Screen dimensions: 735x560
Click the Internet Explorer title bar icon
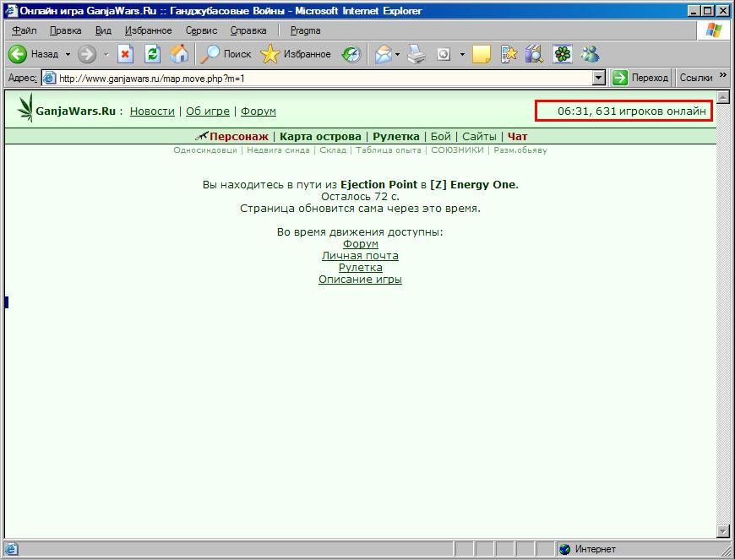coord(10,10)
